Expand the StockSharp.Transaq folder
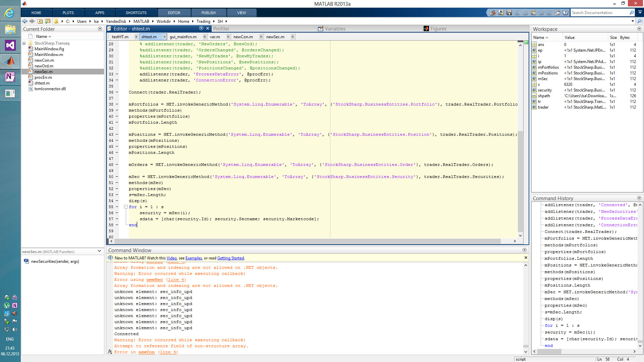Screen dimensions: 644x362 [24, 43]
